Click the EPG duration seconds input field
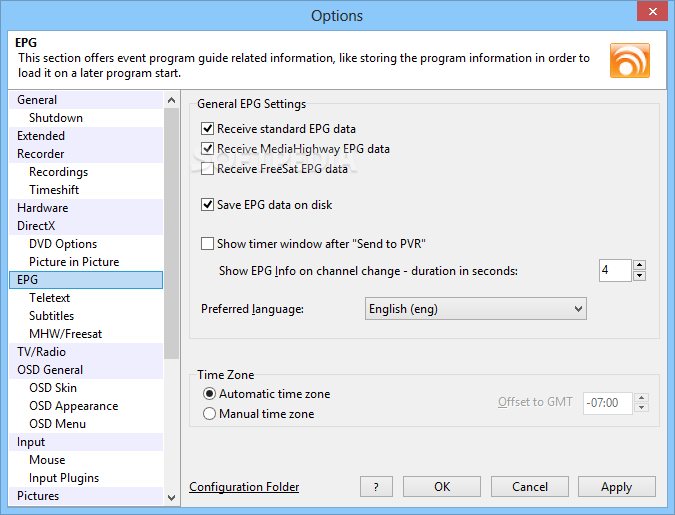 [x=615, y=270]
